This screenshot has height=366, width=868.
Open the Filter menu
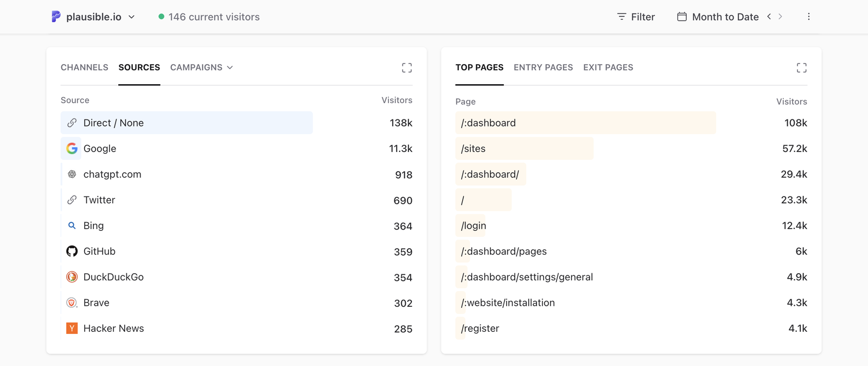(x=636, y=17)
